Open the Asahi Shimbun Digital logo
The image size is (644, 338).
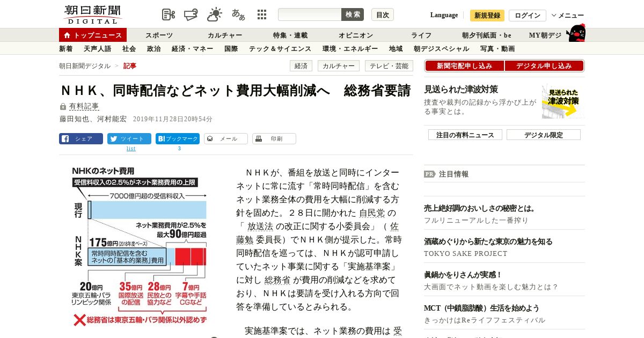[x=92, y=14]
